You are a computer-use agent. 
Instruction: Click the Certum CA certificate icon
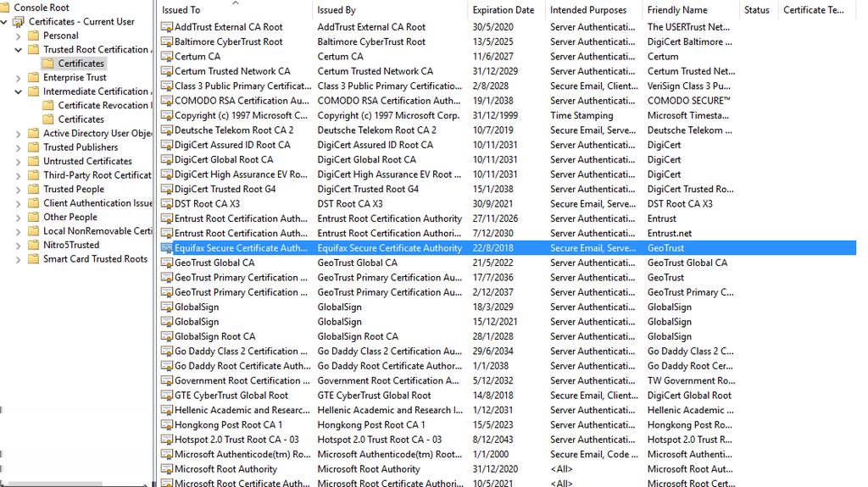[x=167, y=57]
